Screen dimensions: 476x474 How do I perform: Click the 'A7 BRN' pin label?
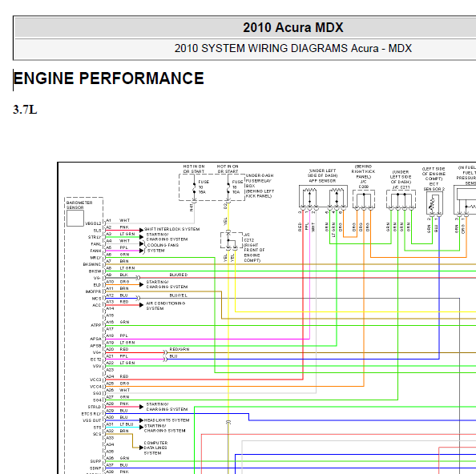point(118,261)
